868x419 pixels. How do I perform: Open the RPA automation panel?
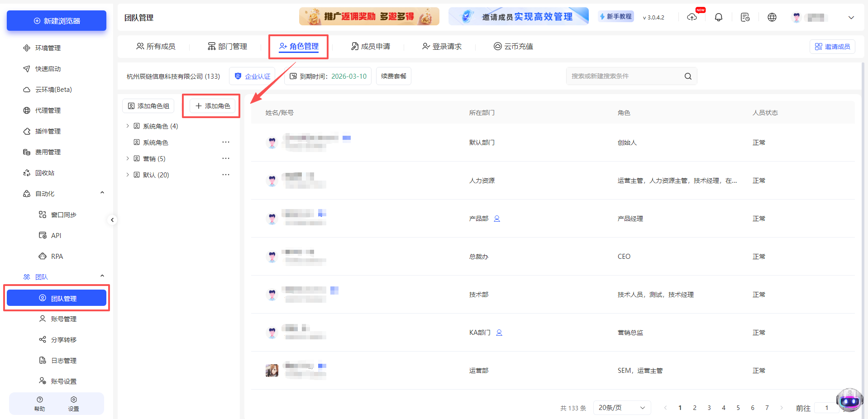tap(57, 256)
